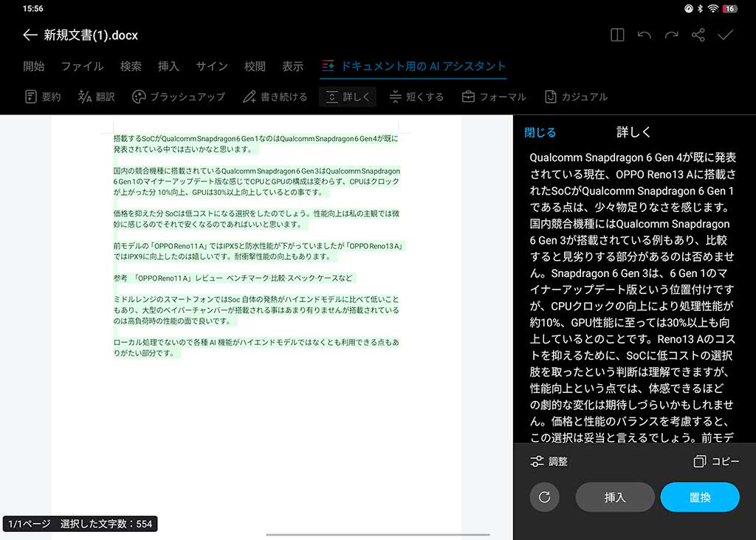The height and width of the screenshot is (540, 756).
Task: Select the 詳しく elaborate tool
Action: tap(348, 97)
